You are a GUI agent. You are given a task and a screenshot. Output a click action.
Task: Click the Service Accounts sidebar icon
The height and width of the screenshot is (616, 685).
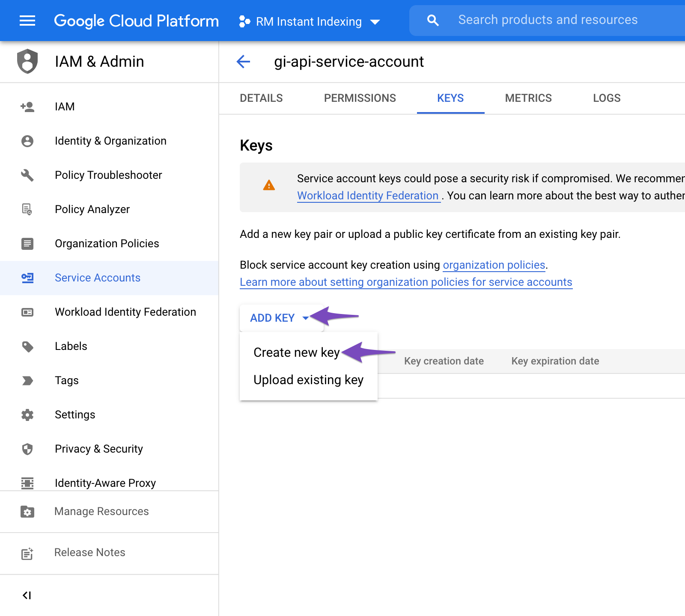point(27,278)
